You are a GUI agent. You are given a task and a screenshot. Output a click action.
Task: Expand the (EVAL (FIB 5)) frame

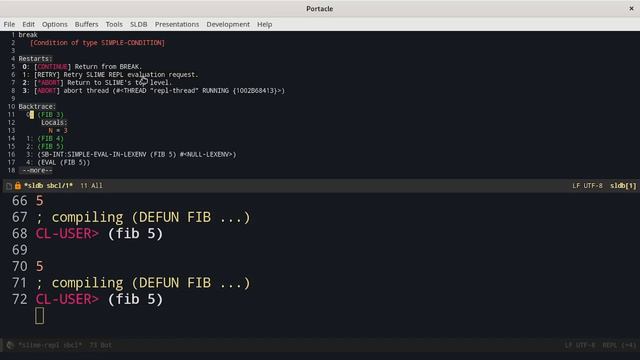coord(64,162)
